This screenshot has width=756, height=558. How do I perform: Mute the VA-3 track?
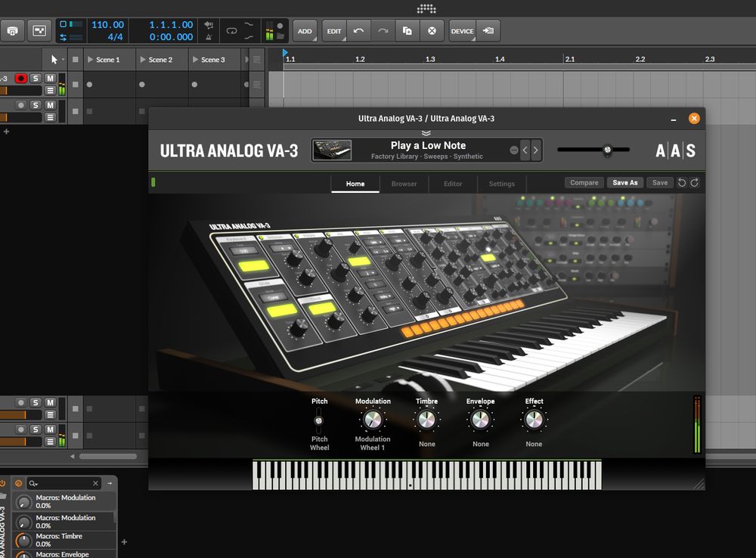tap(50, 78)
